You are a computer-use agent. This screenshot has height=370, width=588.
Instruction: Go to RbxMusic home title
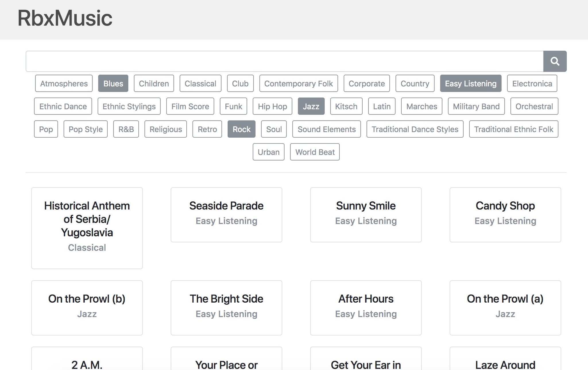65,18
